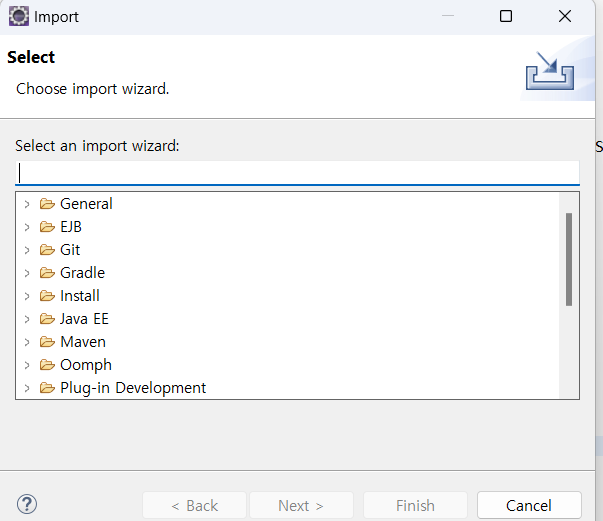
Task: Click the wizard list vertical scrollbar
Action: coord(569,258)
